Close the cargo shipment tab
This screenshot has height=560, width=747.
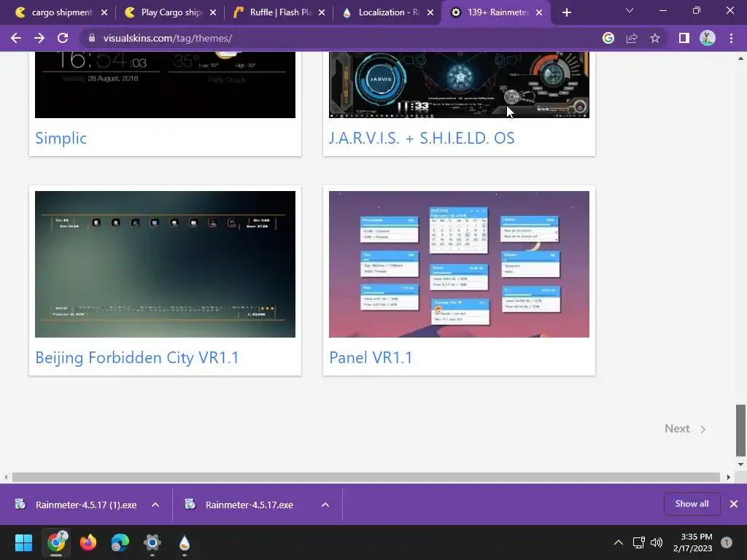click(x=104, y=12)
